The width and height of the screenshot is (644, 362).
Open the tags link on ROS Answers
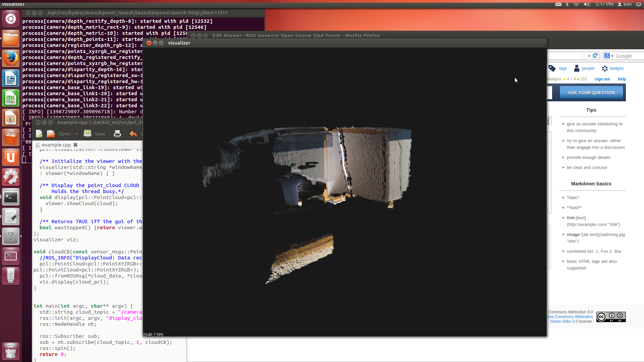tap(563, 68)
